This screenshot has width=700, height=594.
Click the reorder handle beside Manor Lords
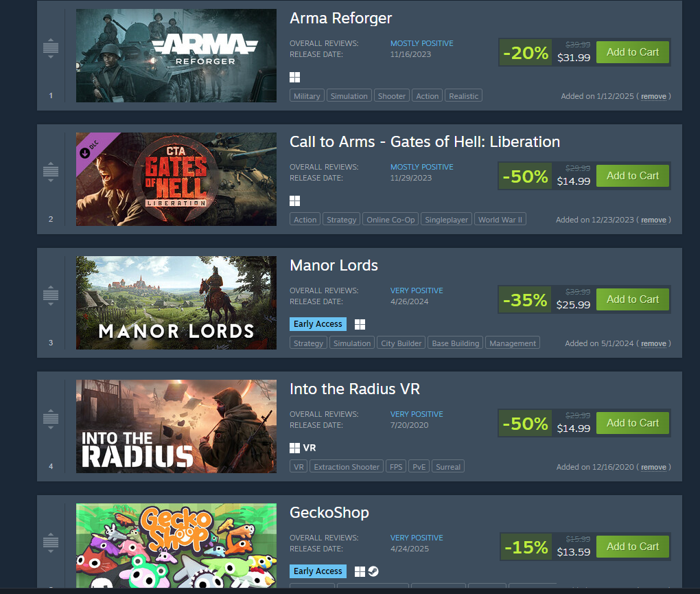pos(51,295)
